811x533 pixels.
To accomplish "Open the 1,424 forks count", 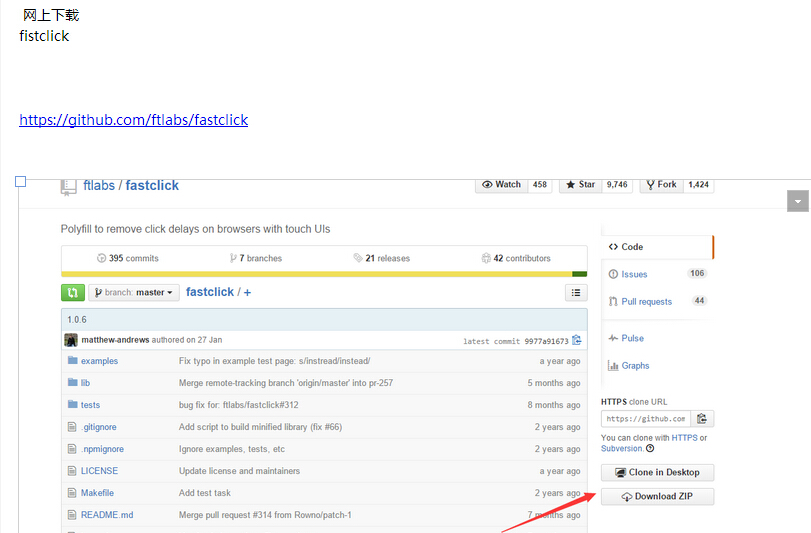I will (699, 185).
